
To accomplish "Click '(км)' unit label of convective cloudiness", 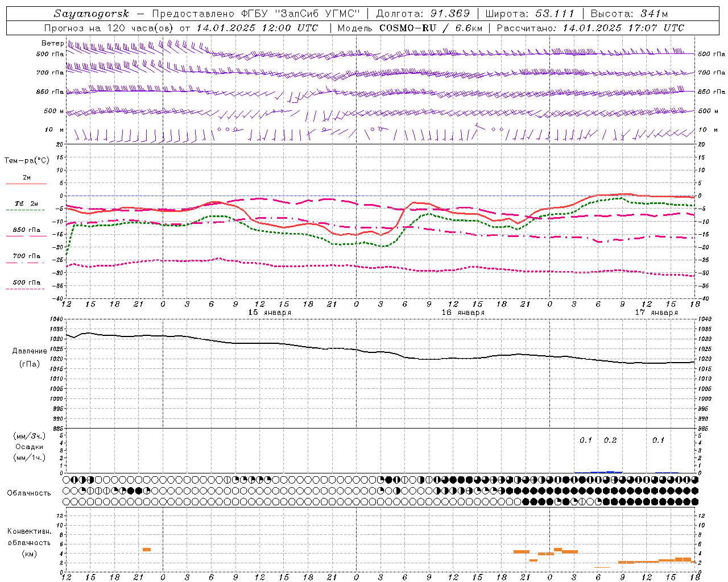I will [30, 554].
